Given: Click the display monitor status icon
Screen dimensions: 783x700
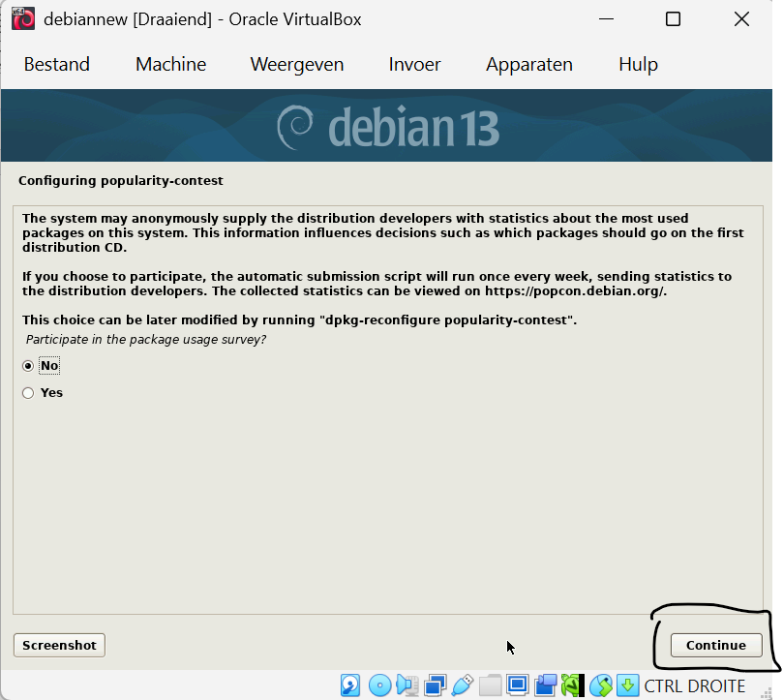Looking at the screenshot, I should [518, 685].
